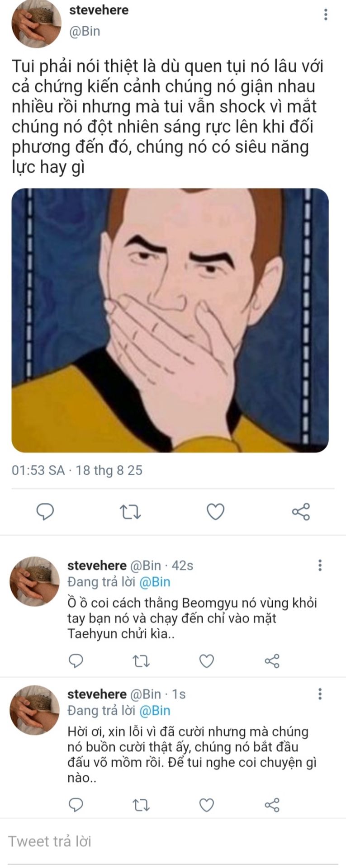Like the main tweet
Image resolution: width=346 pixels, height=868 pixels.
(215, 511)
